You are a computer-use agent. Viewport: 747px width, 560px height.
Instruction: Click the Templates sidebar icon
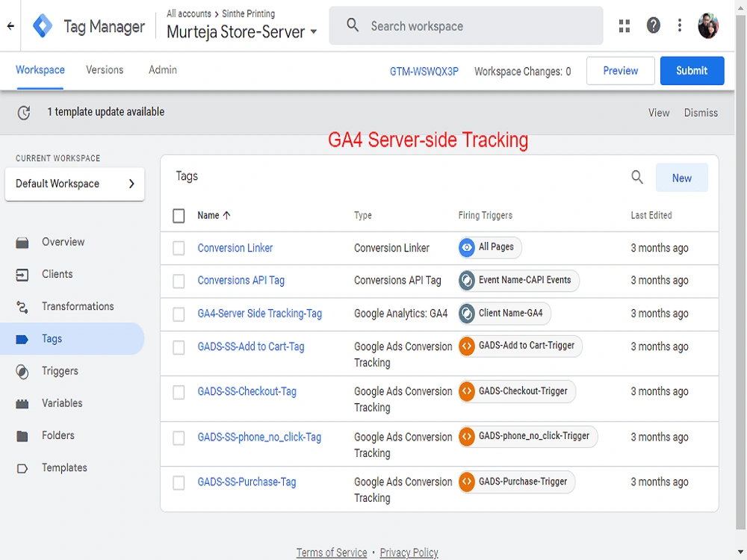(x=22, y=469)
